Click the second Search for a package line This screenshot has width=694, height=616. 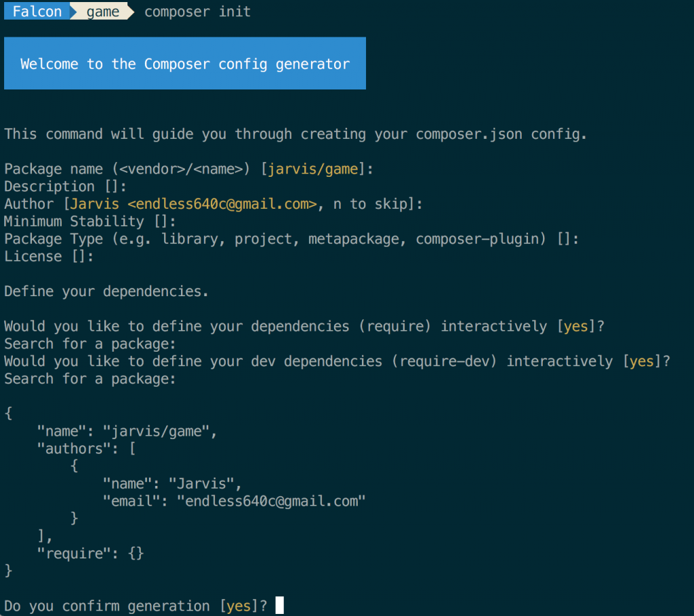(90, 379)
